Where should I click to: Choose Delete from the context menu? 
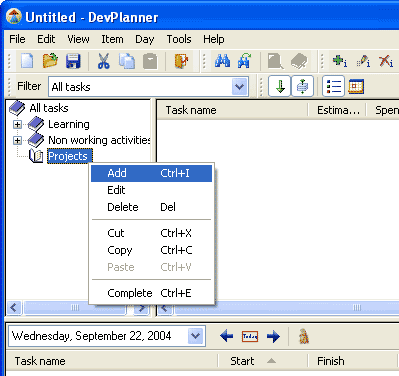pyautogui.click(x=151, y=207)
